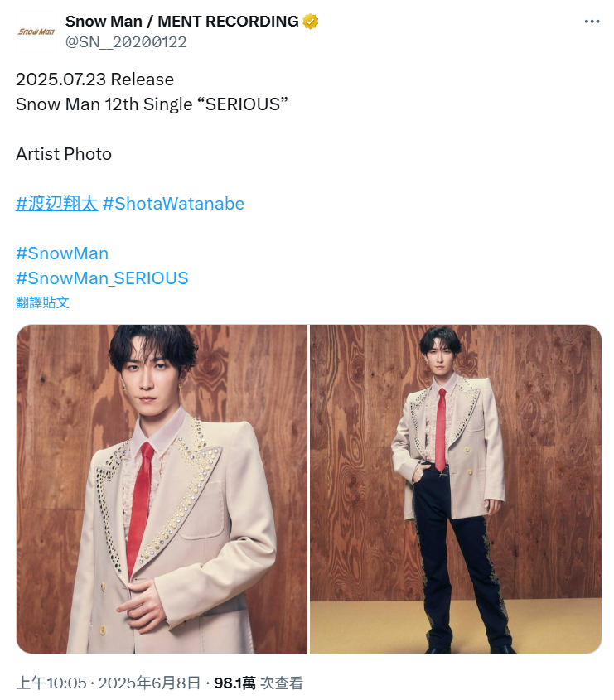The width and height of the screenshot is (614, 700).
Task: Open the #ShotaWatanabe hashtag
Action: 173,204
